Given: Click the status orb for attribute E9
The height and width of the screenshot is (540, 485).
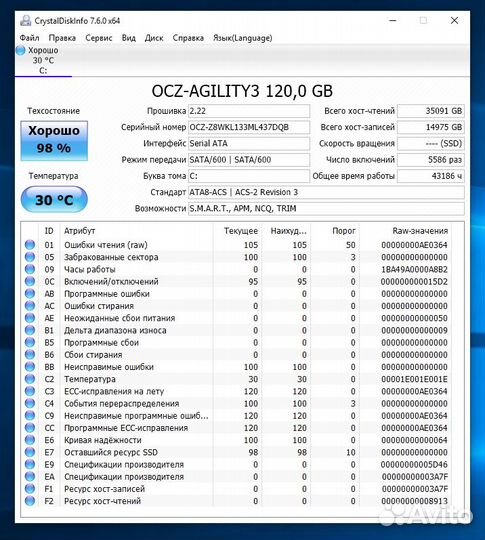Looking at the screenshot, I should click(x=30, y=464).
